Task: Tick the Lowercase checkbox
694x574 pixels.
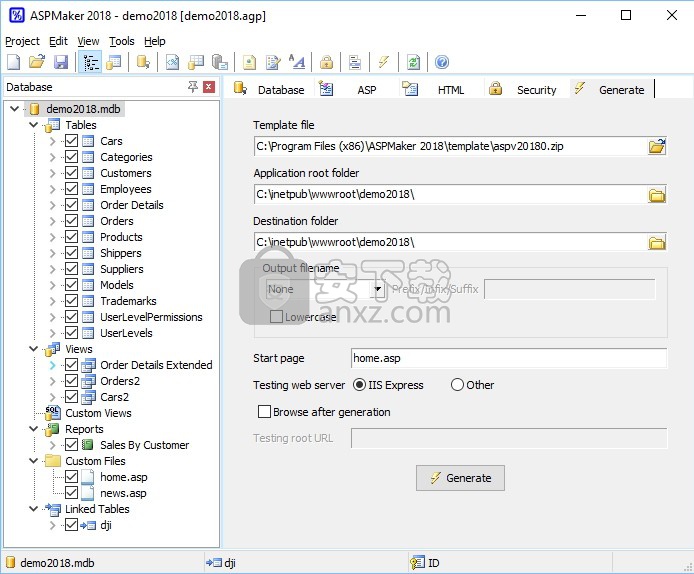Action: click(276, 316)
